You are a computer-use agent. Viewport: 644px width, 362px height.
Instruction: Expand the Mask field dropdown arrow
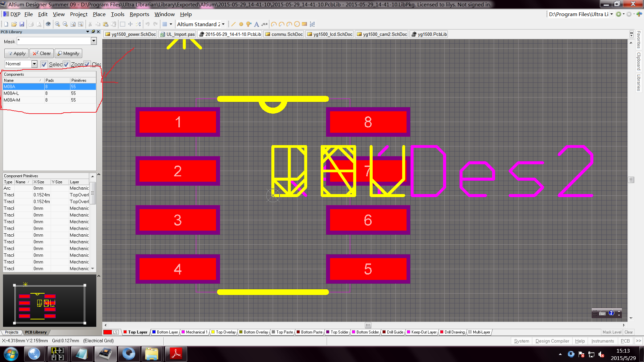[94, 41]
